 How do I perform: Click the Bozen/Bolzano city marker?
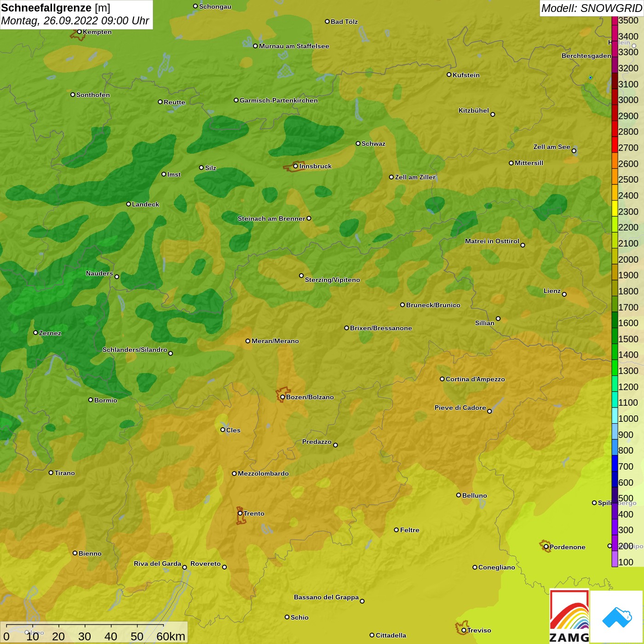(x=282, y=397)
